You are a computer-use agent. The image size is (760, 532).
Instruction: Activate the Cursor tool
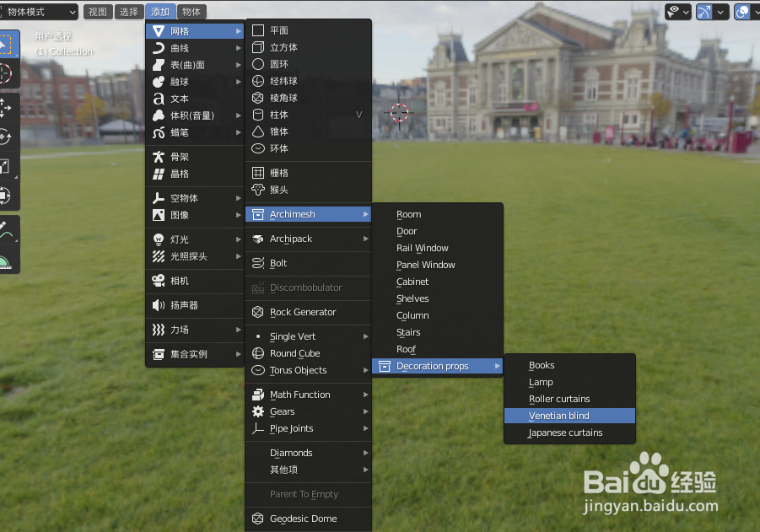click(9, 74)
